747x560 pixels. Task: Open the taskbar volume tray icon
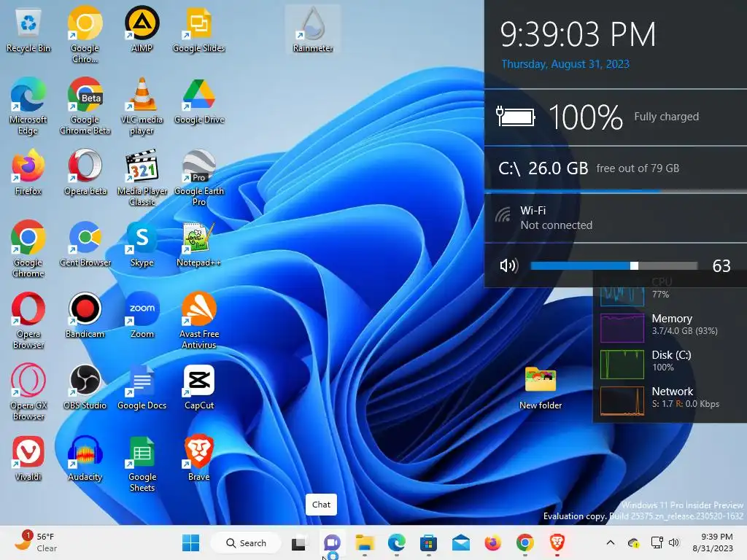[x=673, y=542]
